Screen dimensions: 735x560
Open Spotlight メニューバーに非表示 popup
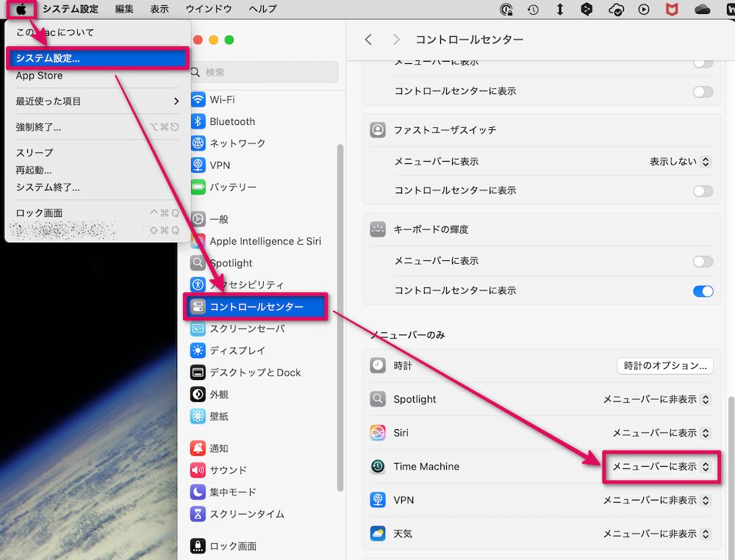[656, 399]
